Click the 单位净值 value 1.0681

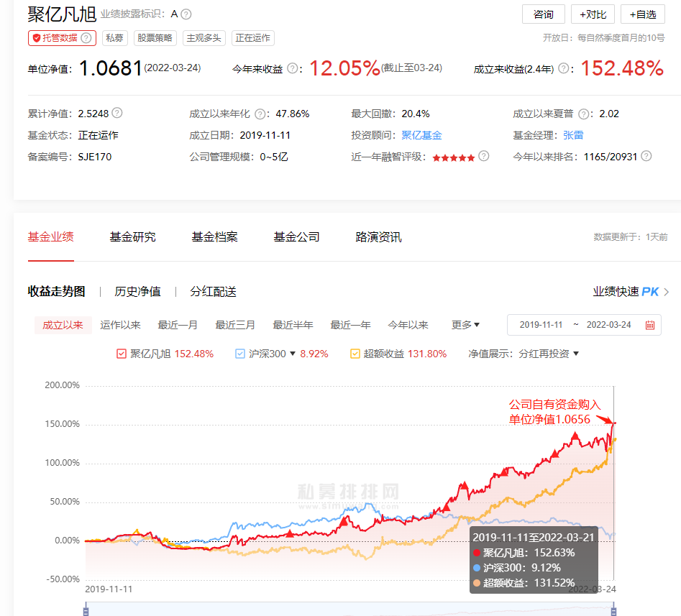click(110, 68)
